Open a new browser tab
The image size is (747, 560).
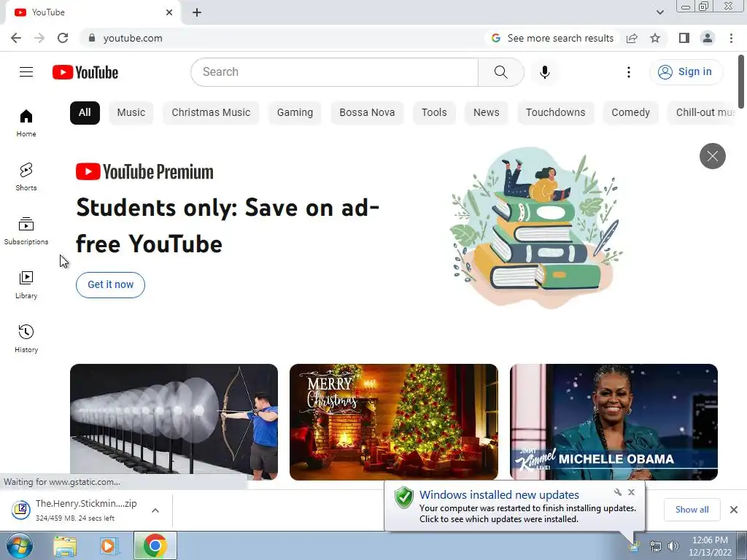(197, 12)
